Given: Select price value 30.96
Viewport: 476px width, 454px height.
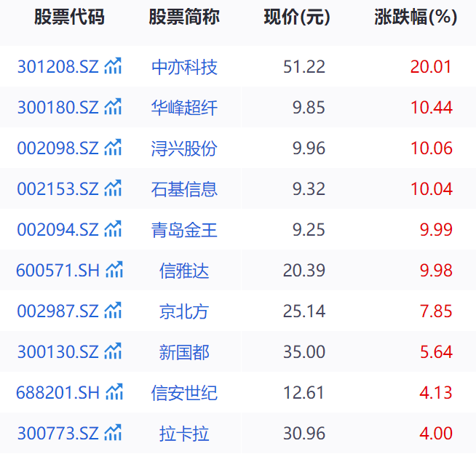Looking at the screenshot, I should click(x=304, y=434).
